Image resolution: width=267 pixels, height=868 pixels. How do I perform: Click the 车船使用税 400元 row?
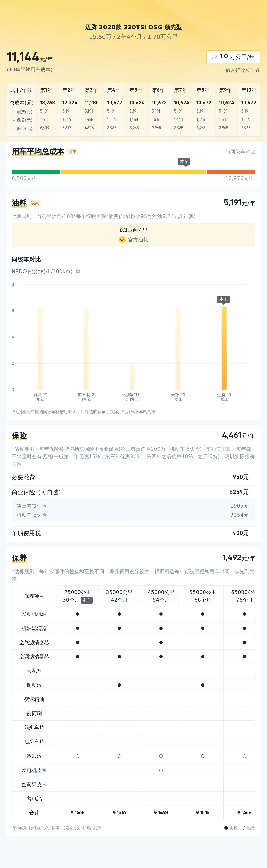(133, 533)
